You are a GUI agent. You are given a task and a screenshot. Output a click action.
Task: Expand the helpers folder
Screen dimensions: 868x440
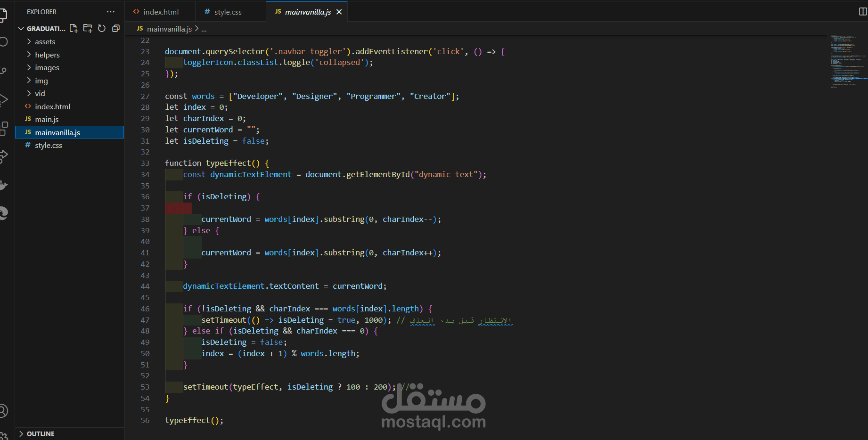(x=29, y=55)
